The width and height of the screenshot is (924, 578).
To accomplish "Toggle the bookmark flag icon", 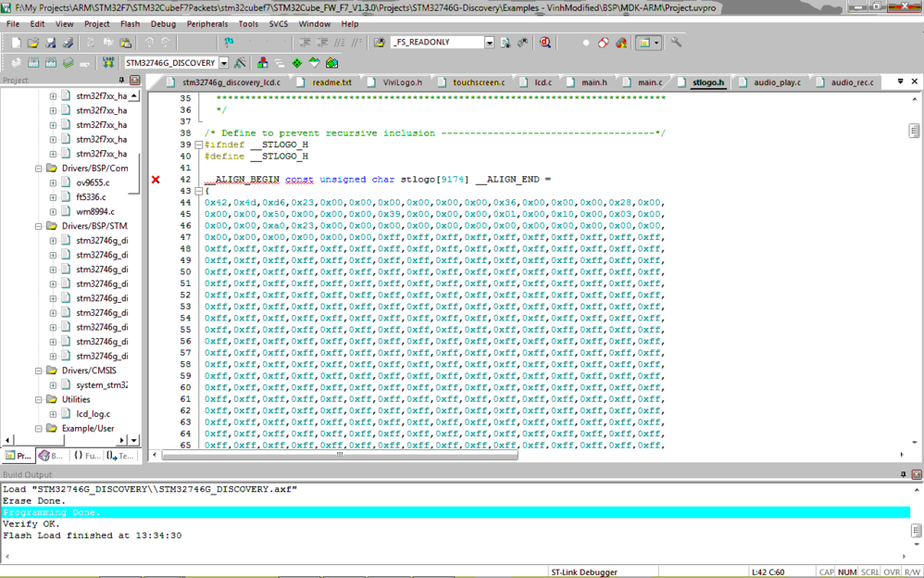I will click(229, 43).
